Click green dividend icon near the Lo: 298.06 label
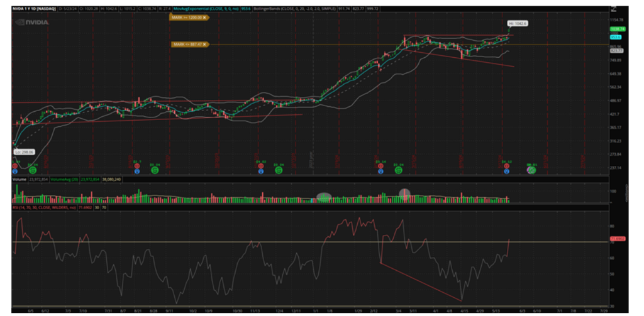The image size is (644, 316). coord(33,170)
